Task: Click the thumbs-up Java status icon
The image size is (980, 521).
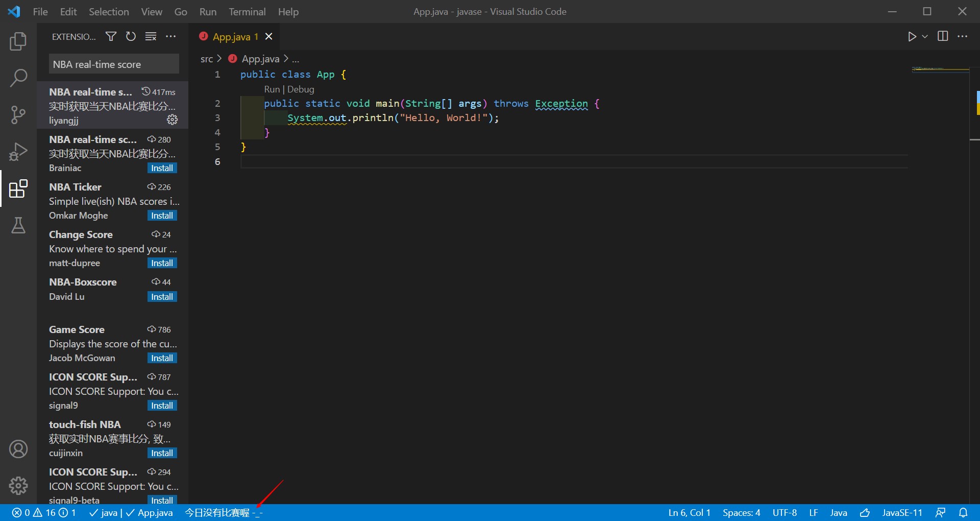Action: click(x=865, y=512)
